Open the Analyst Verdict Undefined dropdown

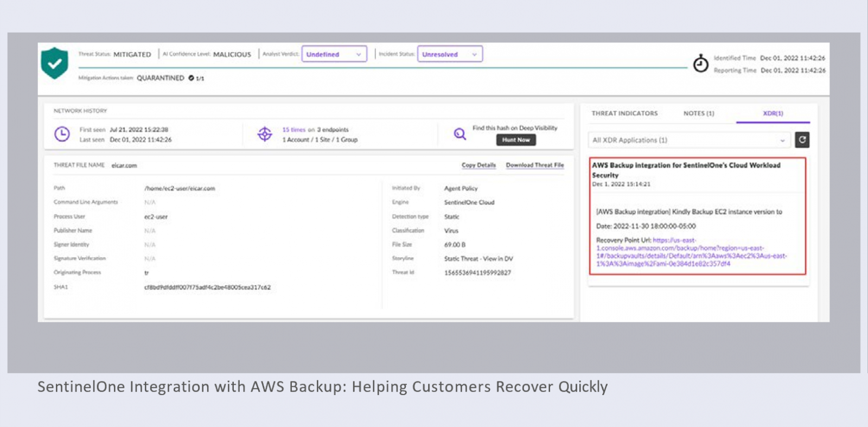(334, 54)
